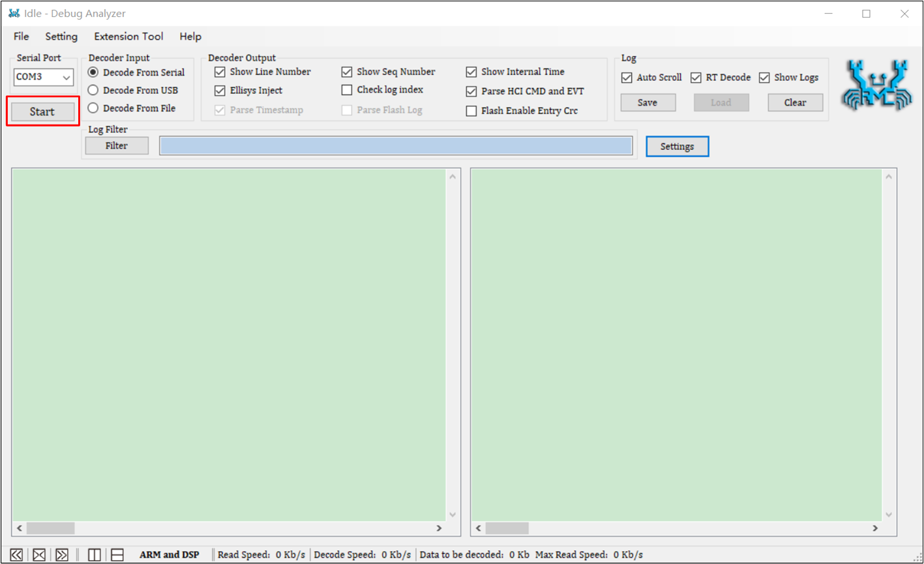Open the Extension Tool menu
The height and width of the screenshot is (564, 924).
128,37
